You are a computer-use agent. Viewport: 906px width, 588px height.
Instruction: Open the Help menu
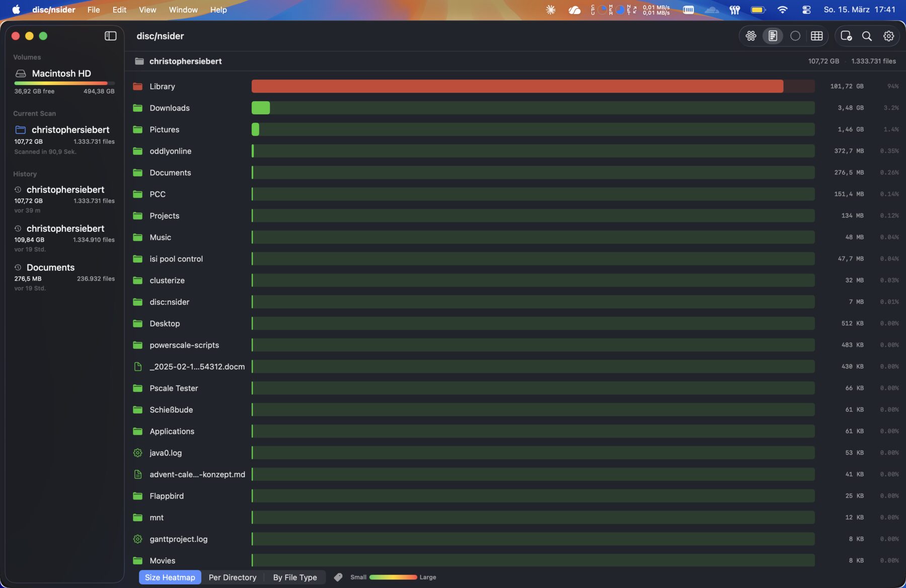[x=218, y=10]
